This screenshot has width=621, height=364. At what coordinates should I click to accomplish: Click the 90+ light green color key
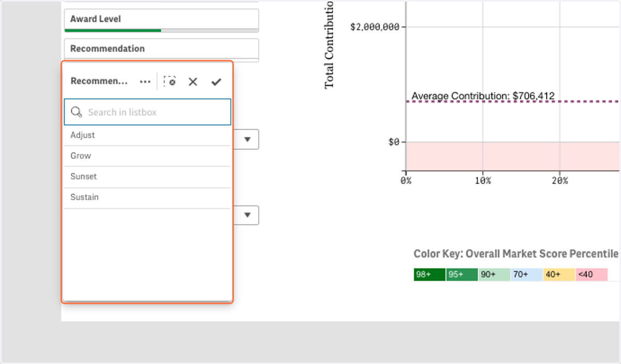[x=494, y=275]
